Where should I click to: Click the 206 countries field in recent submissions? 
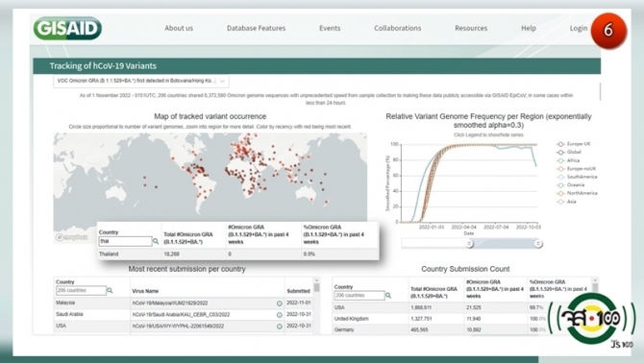81,290
